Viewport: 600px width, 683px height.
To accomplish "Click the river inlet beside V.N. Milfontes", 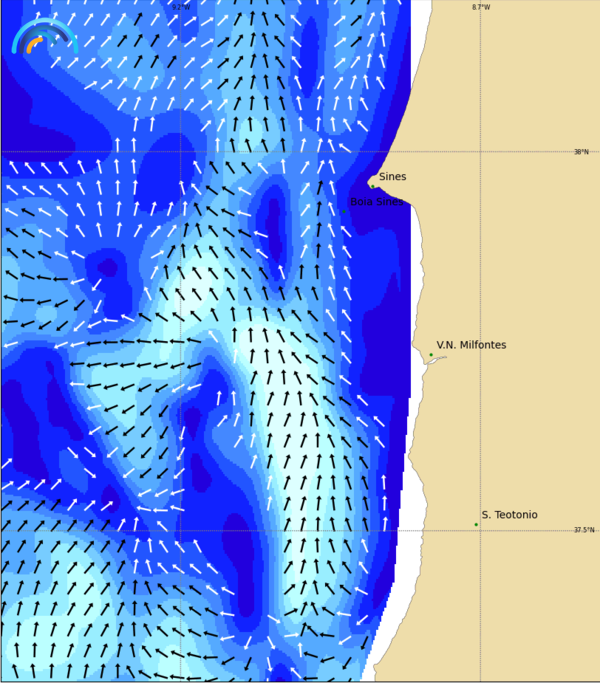I will click(435, 361).
